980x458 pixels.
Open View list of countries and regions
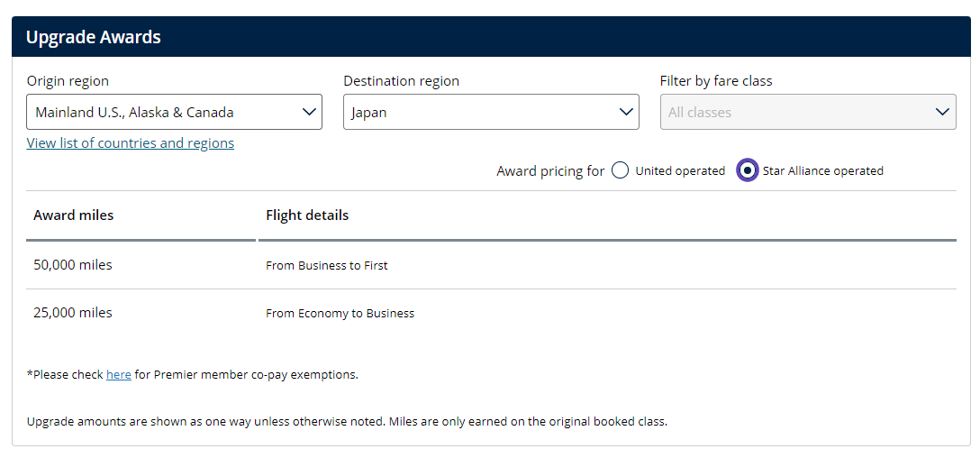[x=131, y=143]
